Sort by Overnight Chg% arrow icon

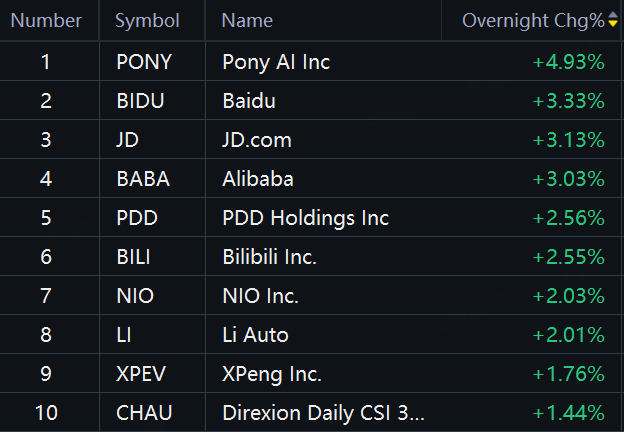pos(613,19)
